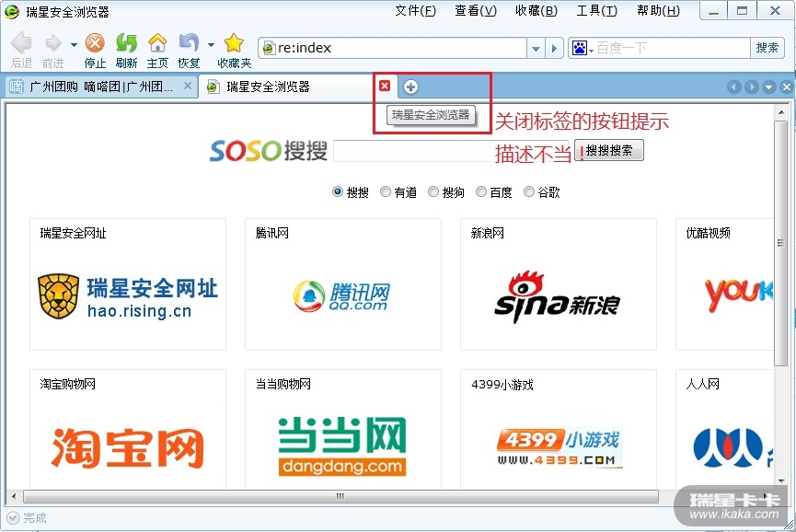The image size is (796, 532).
Task: Select the 谷歌 radio button
Action: click(528, 191)
